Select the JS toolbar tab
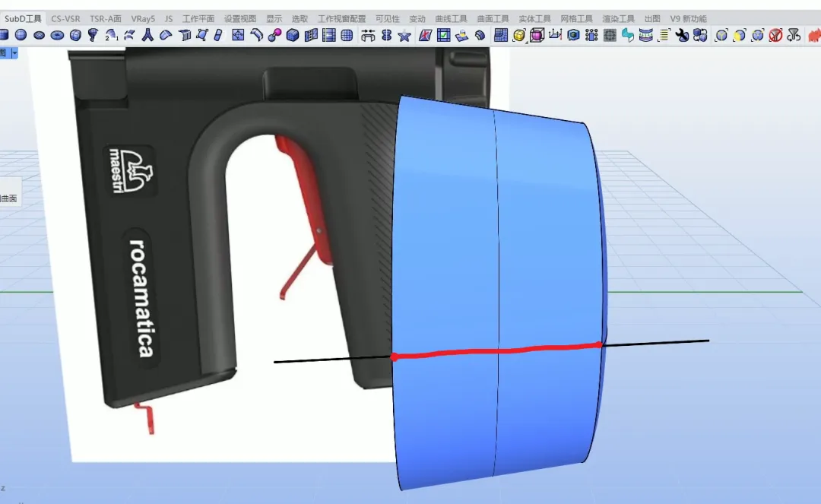The image size is (821, 504). (x=169, y=18)
